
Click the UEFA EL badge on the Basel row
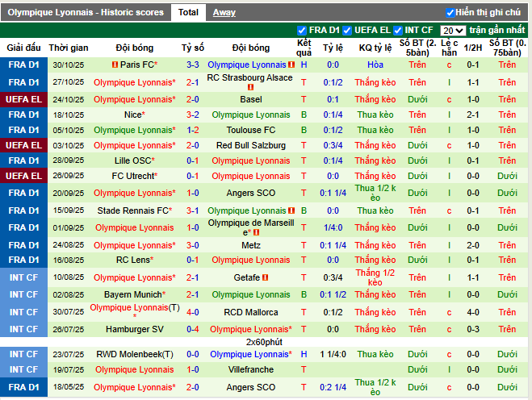23,99
